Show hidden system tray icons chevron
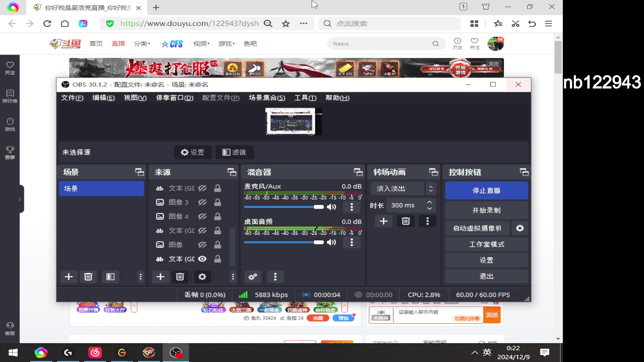This screenshot has height=362, width=644. [x=475, y=353]
